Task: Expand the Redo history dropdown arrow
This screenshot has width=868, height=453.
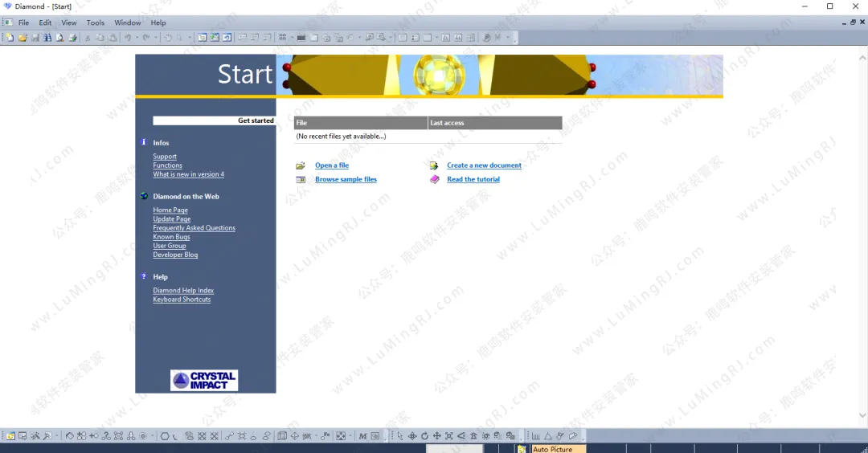Action: [x=157, y=38]
